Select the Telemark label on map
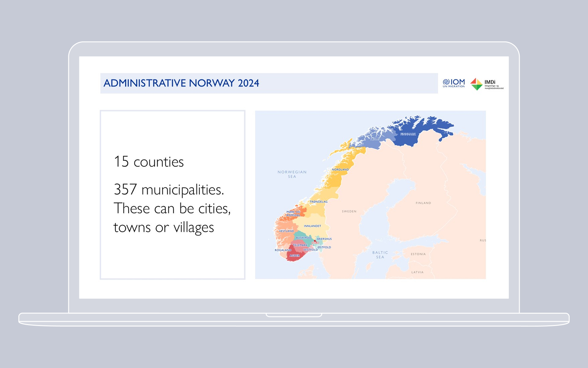Viewport: 588px width, 368px height. point(300,245)
